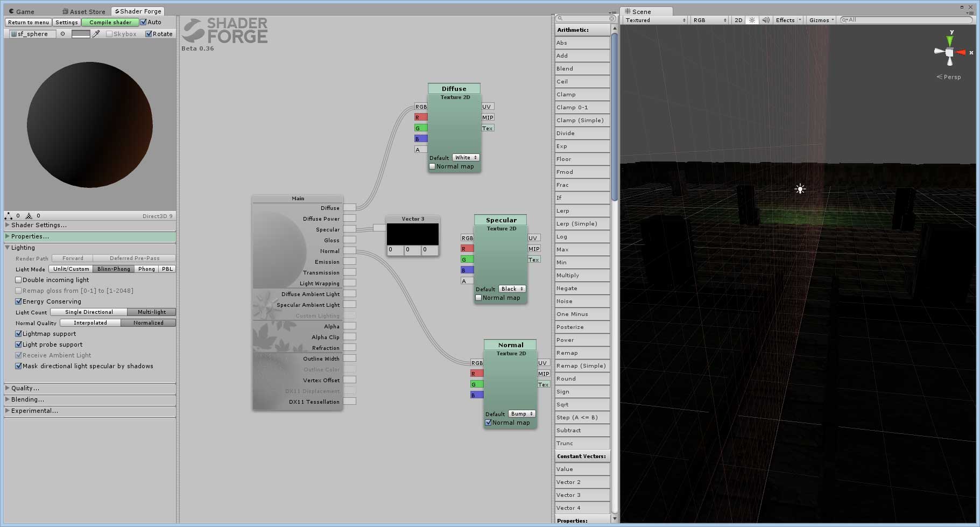Toggle the Rotate preview checkbox
This screenshot has height=527, width=980.
[149, 34]
